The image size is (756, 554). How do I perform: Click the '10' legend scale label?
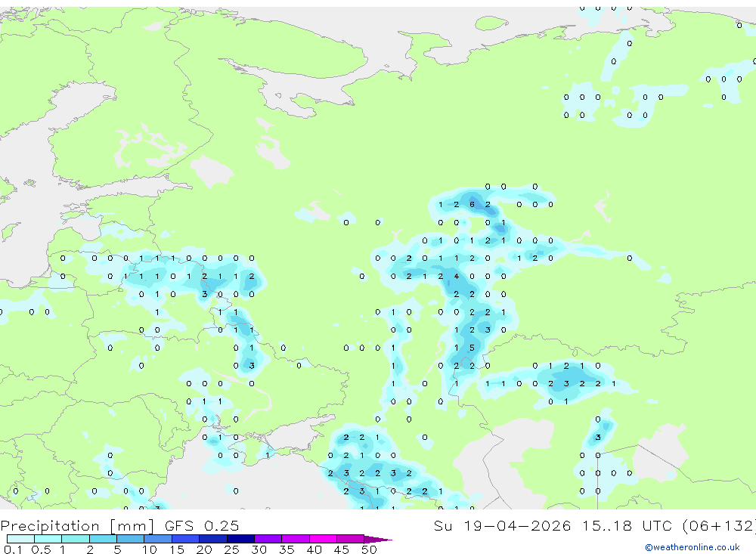(x=150, y=549)
